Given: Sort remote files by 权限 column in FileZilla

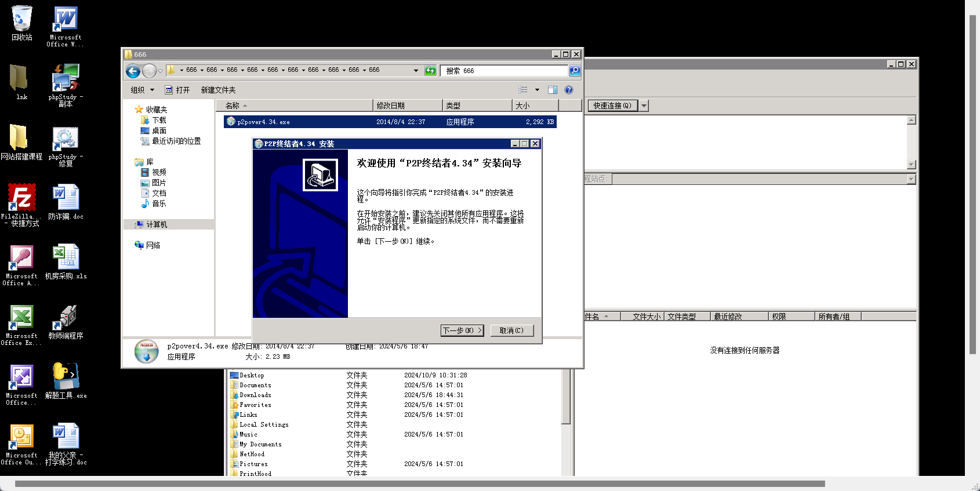Looking at the screenshot, I should tap(792, 317).
